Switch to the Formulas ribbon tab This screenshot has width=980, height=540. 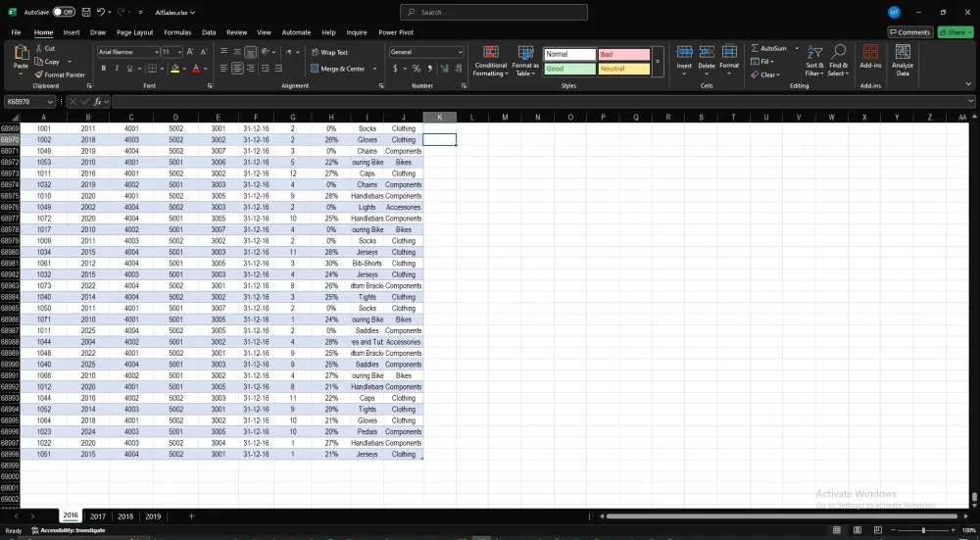point(177,32)
